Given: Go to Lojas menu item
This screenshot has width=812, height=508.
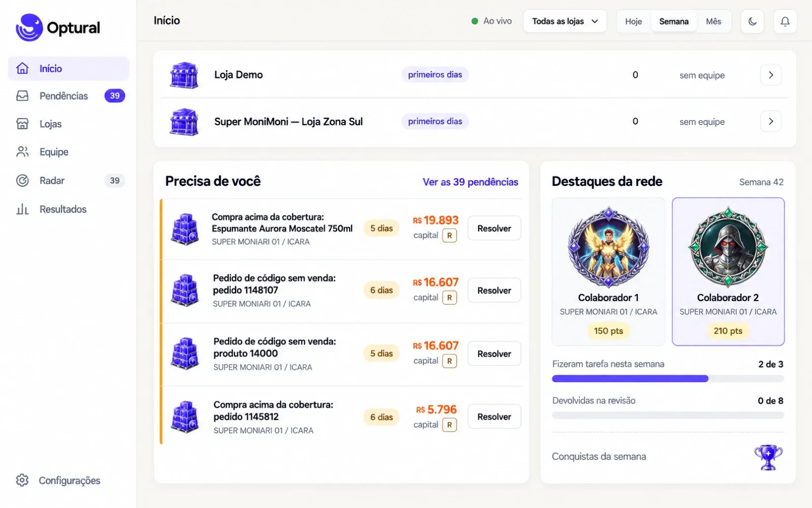Looking at the screenshot, I should click(69, 124).
